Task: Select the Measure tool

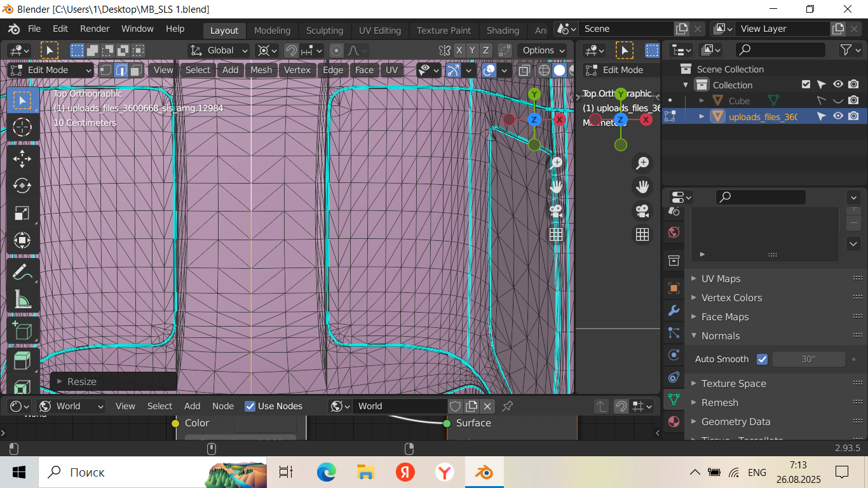Action: [22, 299]
